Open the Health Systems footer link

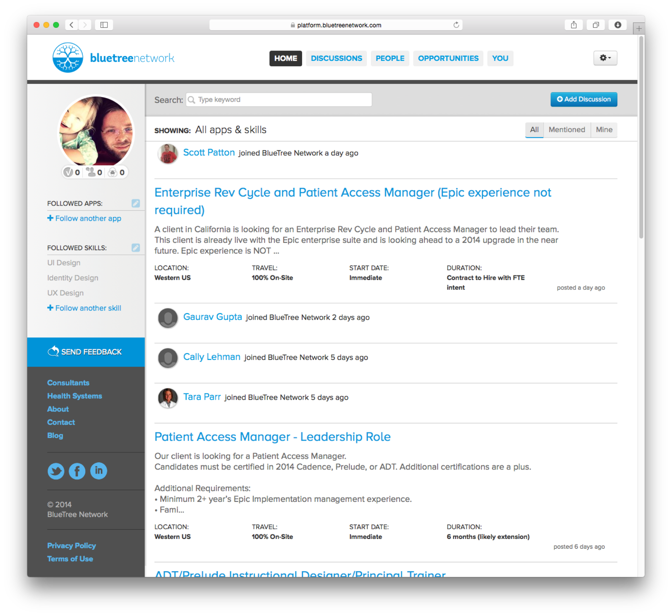tap(74, 396)
